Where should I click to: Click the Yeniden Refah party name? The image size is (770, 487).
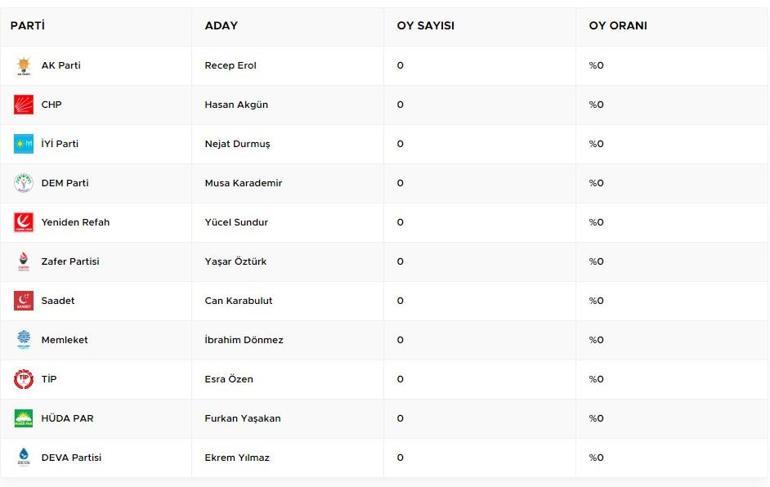75,222
